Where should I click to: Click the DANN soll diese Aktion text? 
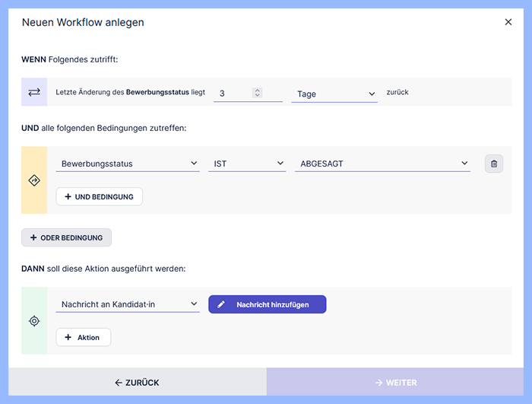103,269
